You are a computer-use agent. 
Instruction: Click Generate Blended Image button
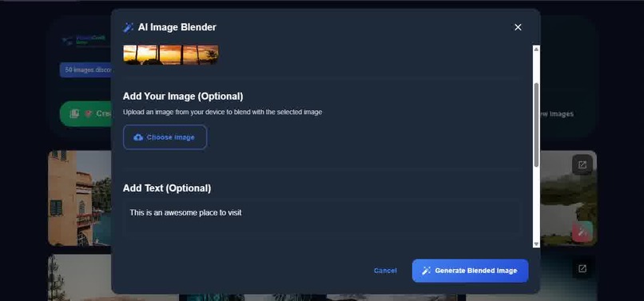click(x=471, y=271)
